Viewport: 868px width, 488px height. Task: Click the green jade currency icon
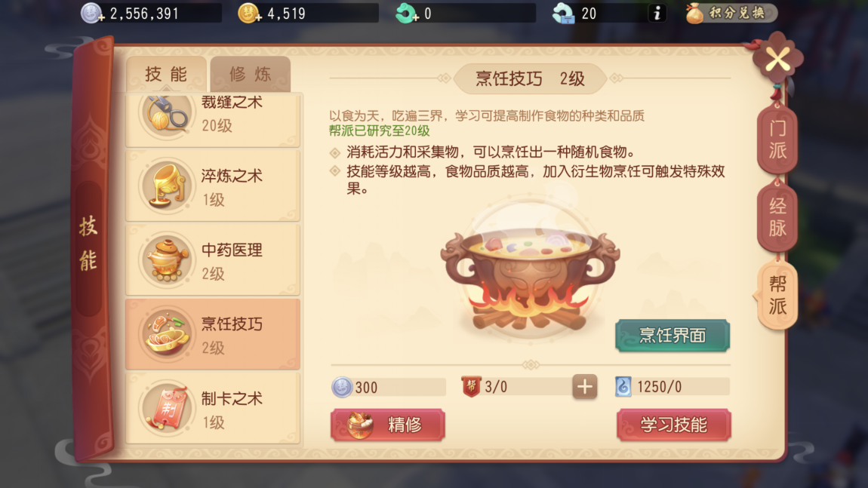point(407,14)
